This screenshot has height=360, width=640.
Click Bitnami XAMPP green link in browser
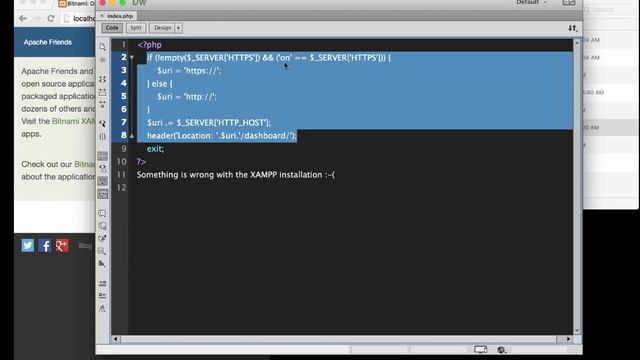tap(73, 121)
